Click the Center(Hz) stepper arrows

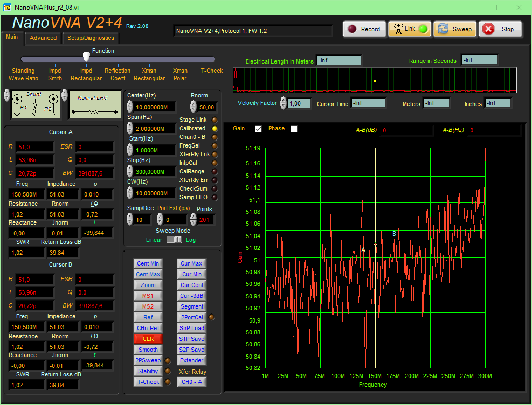coord(129,107)
